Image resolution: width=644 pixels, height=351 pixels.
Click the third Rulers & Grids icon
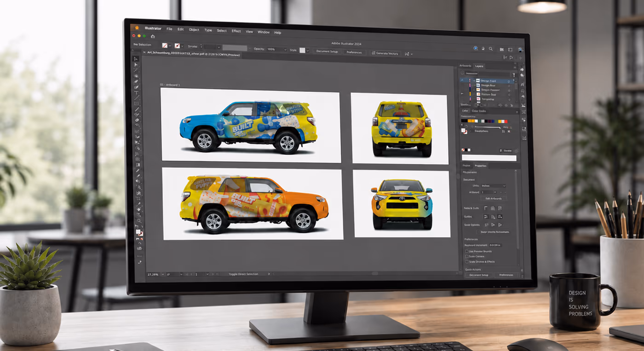500,208
